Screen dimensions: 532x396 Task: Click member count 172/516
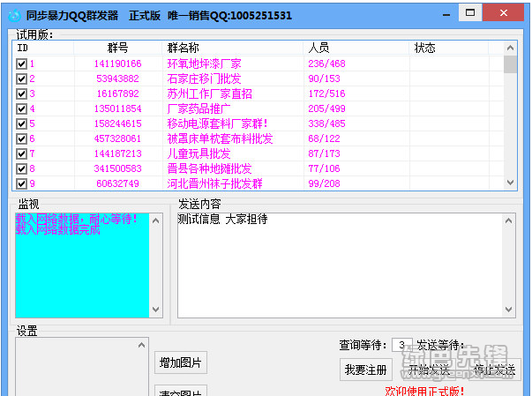pos(326,93)
